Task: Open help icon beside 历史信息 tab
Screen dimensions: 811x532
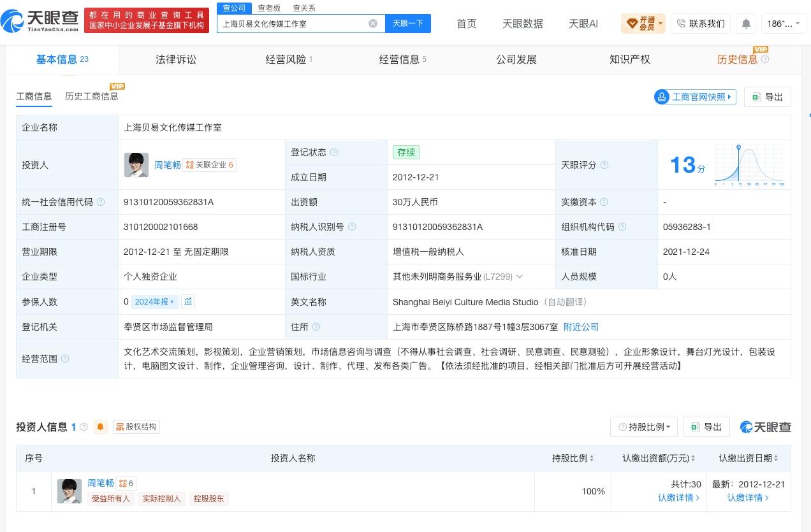Action: click(x=765, y=59)
